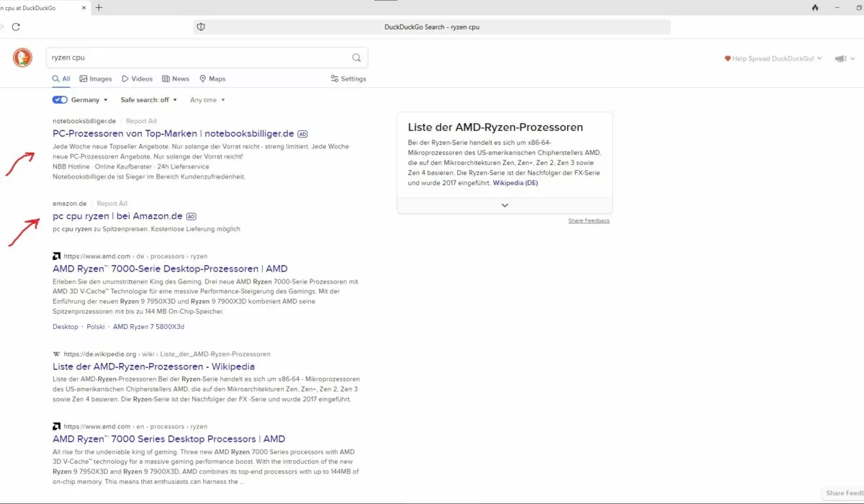Click the AMD favicon for en processors result

(x=56, y=426)
